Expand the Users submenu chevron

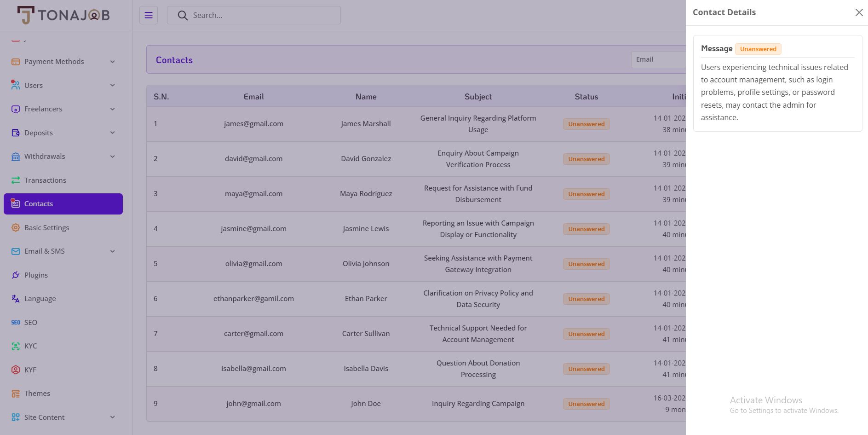pos(113,85)
